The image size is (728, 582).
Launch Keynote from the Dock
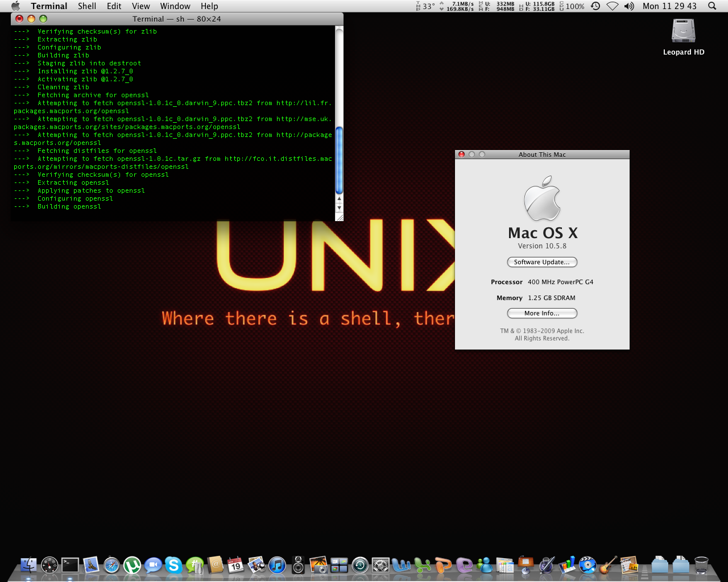tap(526, 565)
